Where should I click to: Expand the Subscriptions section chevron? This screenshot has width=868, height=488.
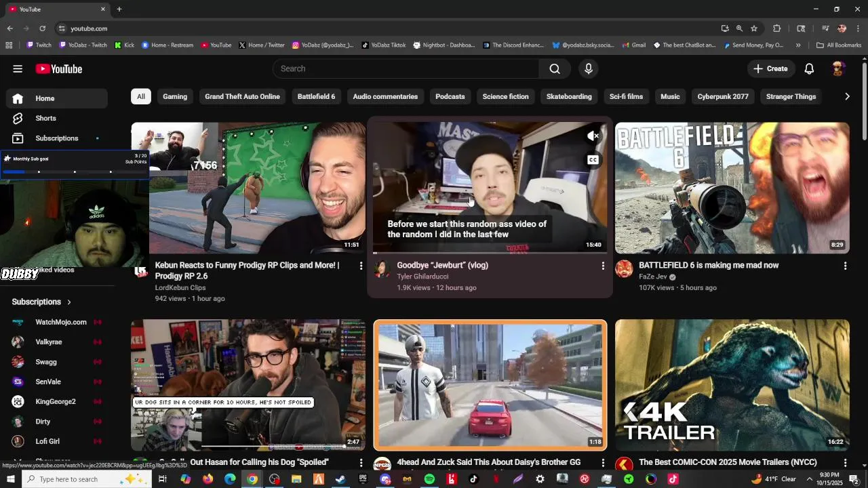pos(69,302)
